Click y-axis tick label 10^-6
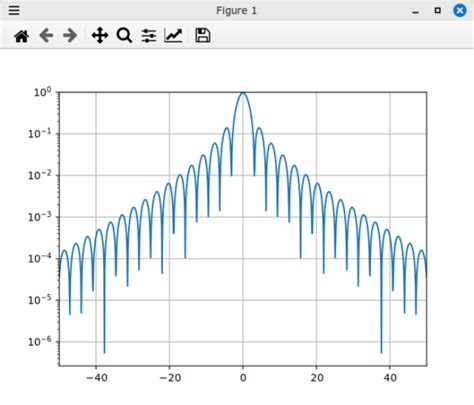 40,342
